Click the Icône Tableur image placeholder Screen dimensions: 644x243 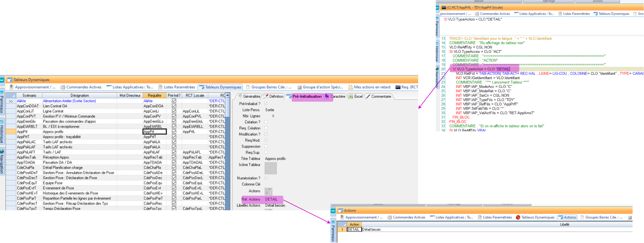point(270,168)
